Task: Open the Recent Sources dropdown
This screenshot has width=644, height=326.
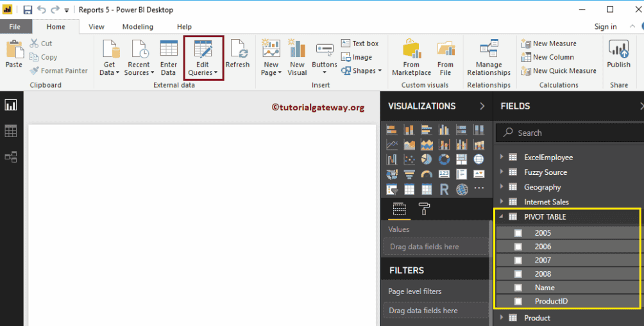Action: [x=139, y=58]
